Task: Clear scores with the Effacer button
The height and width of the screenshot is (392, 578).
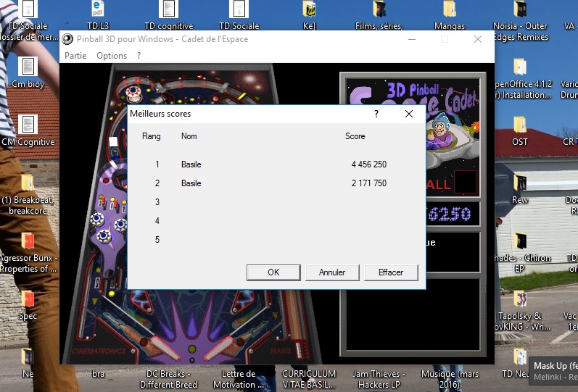Action: point(391,272)
